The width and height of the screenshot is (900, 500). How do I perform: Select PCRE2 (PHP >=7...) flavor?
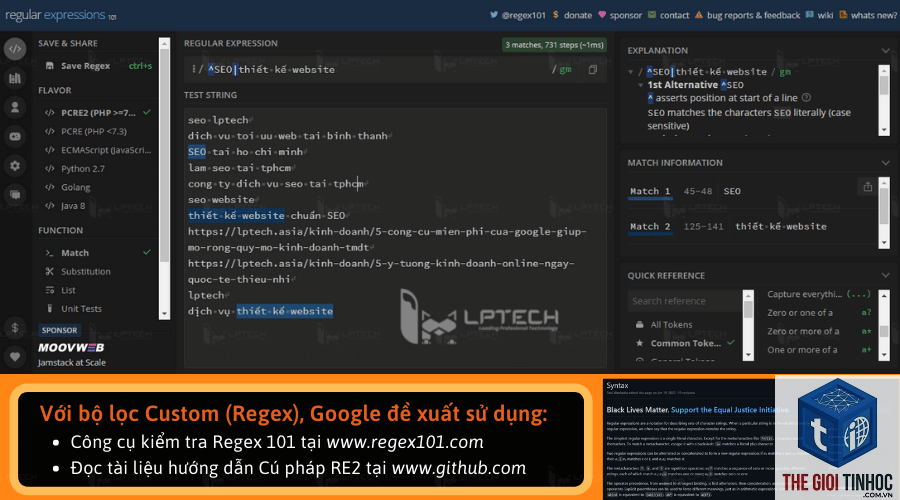click(x=98, y=113)
